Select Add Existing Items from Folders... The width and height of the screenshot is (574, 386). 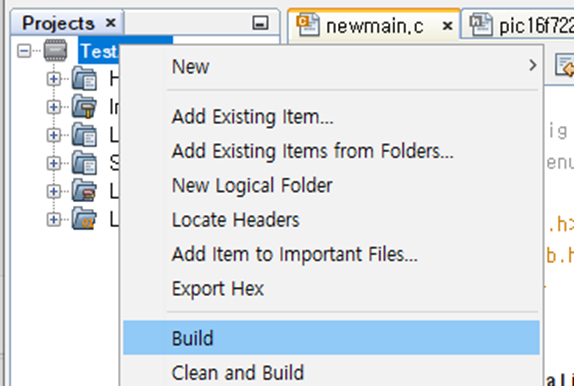click(331, 151)
